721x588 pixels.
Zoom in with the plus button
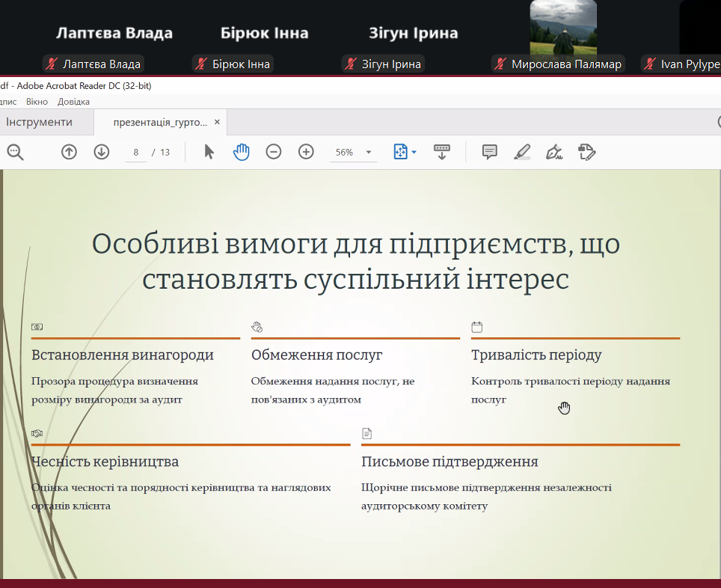point(306,152)
